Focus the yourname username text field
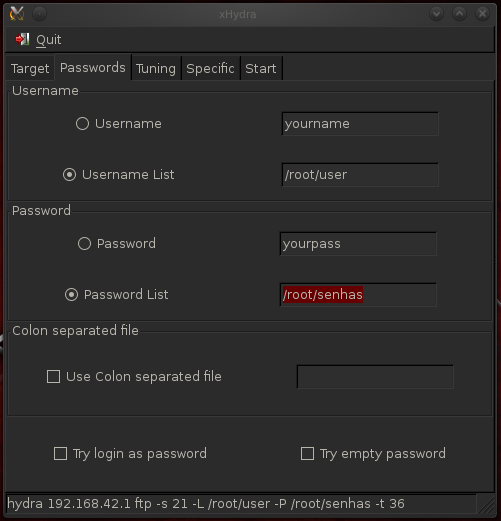This screenshot has height=521, width=501. point(360,124)
